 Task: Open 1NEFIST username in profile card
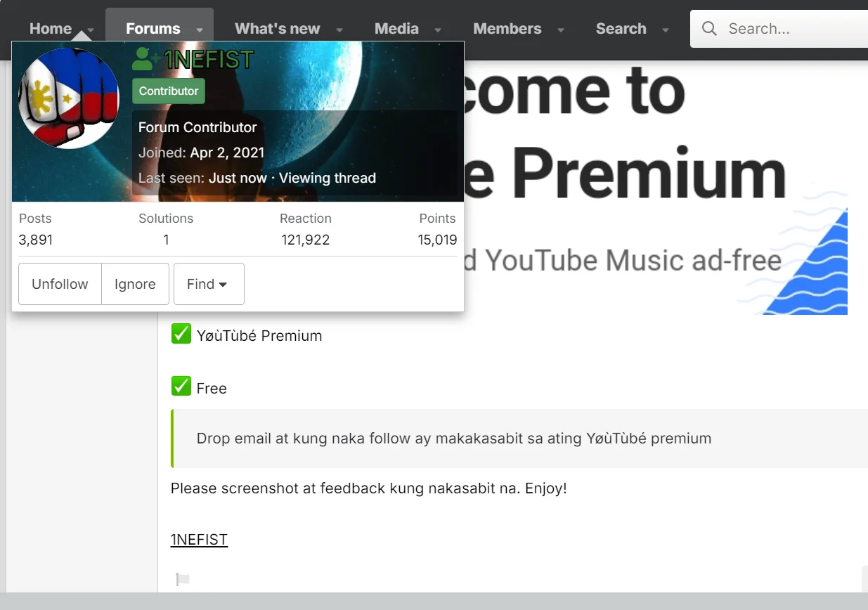point(209,60)
